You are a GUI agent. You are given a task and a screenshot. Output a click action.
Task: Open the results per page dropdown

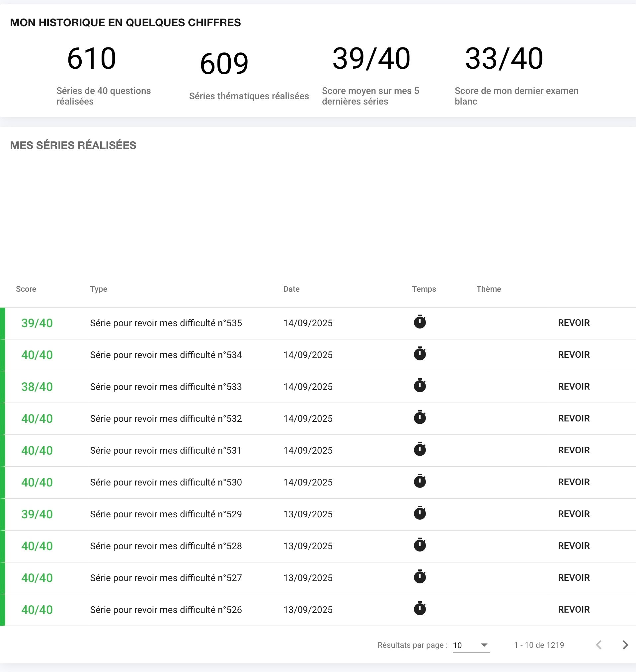click(x=471, y=645)
